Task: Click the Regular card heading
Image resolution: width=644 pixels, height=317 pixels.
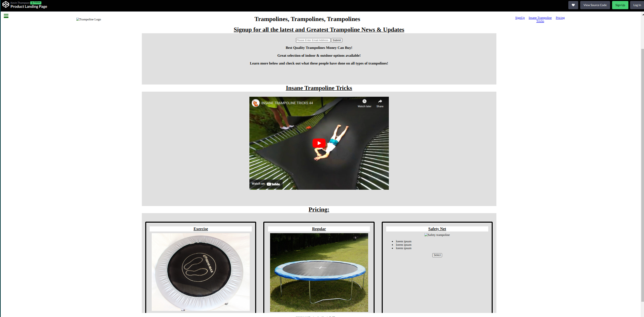Action: coord(319,229)
